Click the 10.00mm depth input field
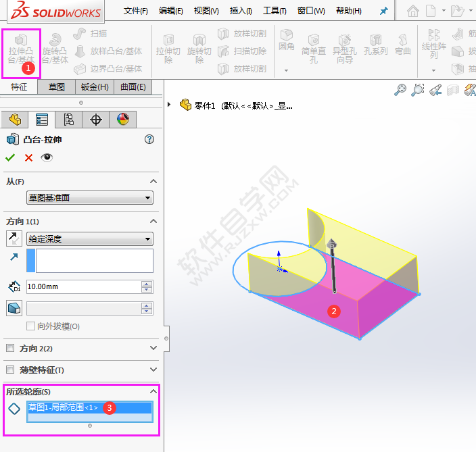The height and width of the screenshot is (452, 476). (84, 286)
